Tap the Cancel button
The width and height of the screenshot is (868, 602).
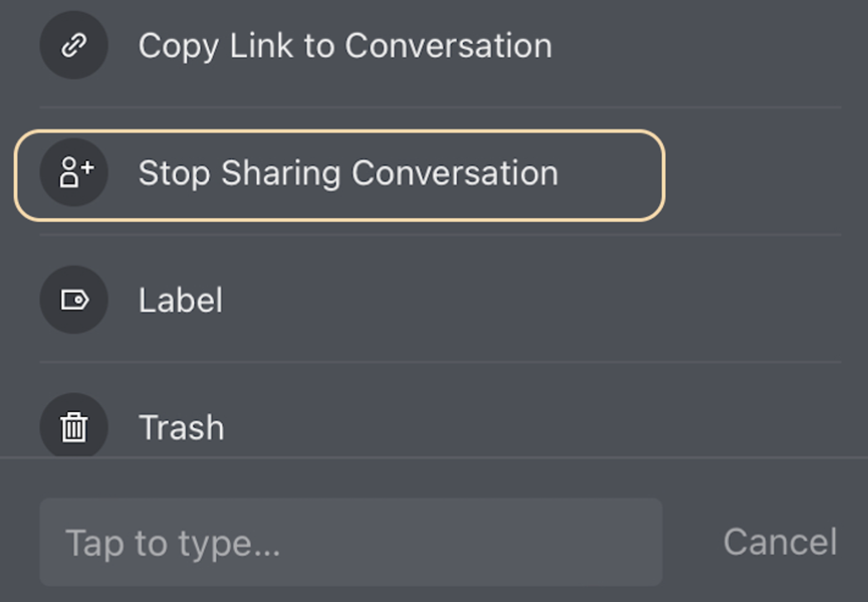tap(780, 541)
